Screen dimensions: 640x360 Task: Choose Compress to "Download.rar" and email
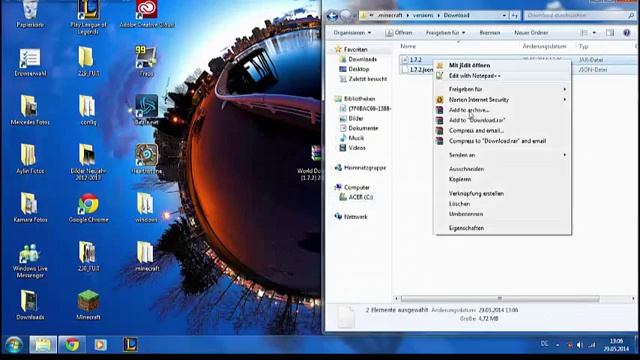[x=502, y=141]
